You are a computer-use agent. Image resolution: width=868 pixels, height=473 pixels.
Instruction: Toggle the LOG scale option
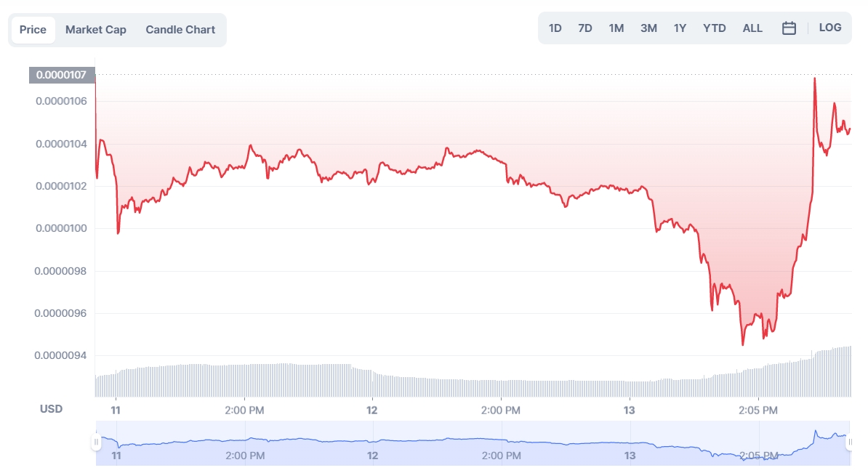829,28
